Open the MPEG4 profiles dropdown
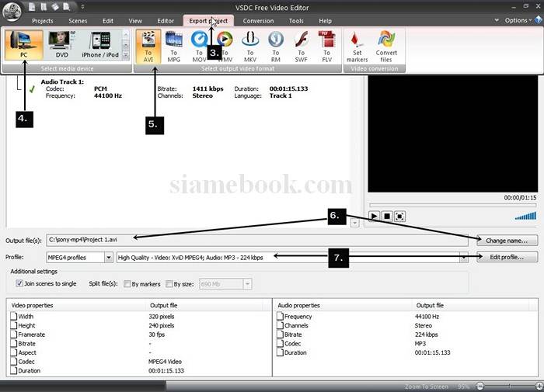 point(109,258)
